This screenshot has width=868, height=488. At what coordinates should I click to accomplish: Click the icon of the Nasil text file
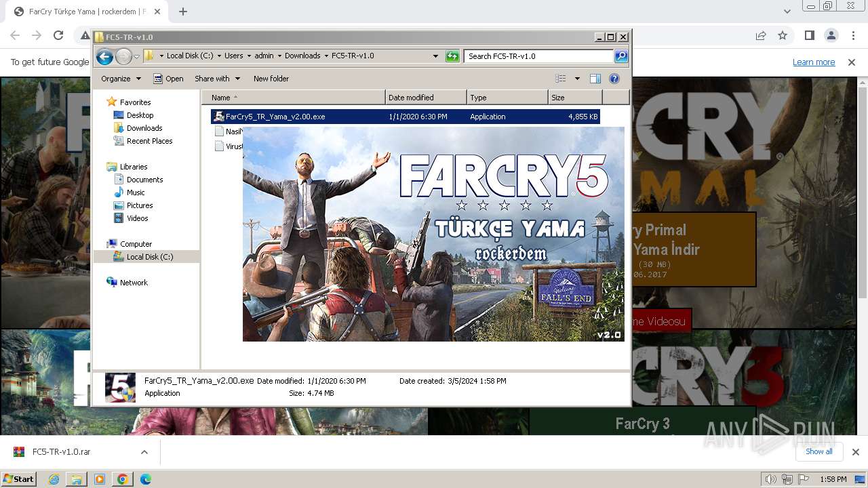coord(219,131)
